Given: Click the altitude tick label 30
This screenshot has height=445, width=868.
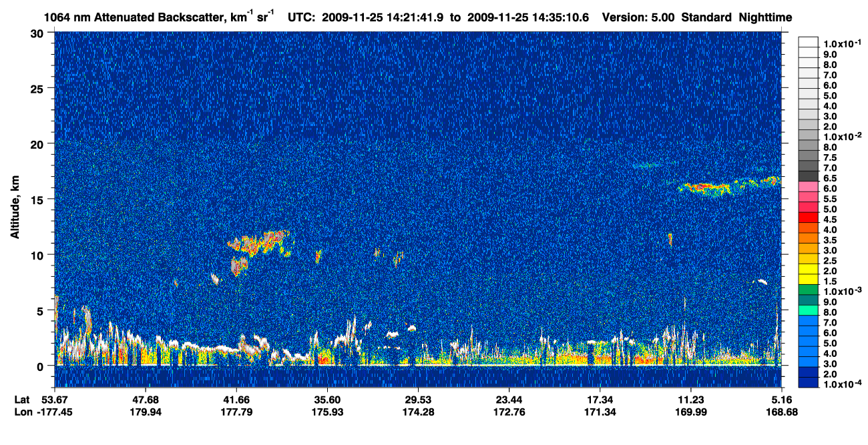Looking at the screenshot, I should [36, 33].
